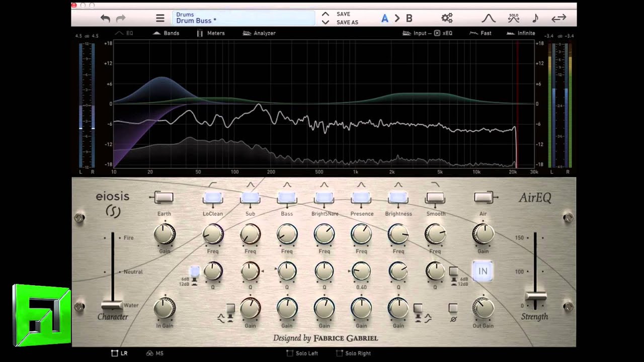Click the SAVE button
This screenshot has height=362, width=644.
(343, 14)
